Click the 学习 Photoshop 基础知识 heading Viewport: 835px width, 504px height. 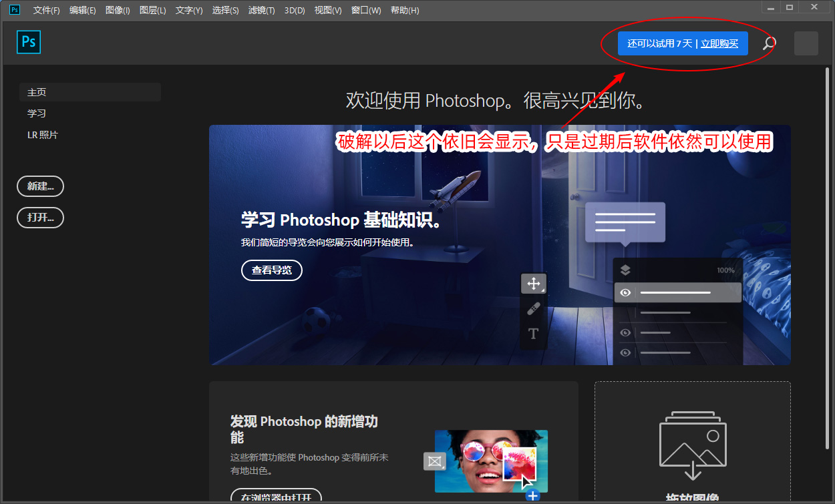pyautogui.click(x=341, y=220)
